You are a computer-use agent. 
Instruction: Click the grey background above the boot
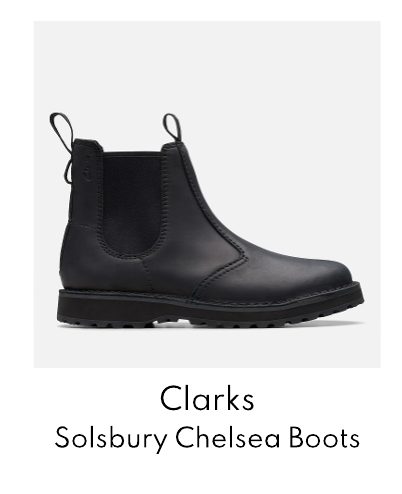207,65
